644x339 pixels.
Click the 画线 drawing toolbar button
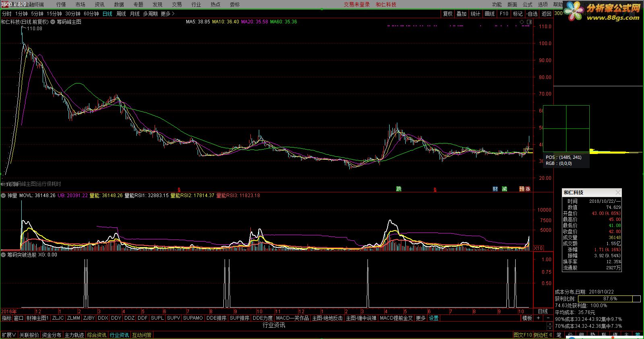(490, 14)
